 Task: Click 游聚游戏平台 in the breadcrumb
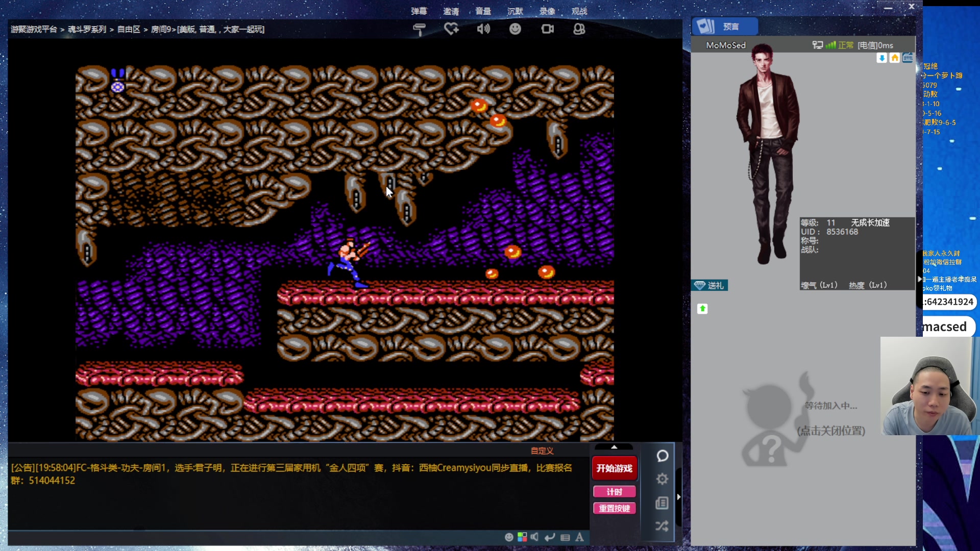(x=34, y=30)
